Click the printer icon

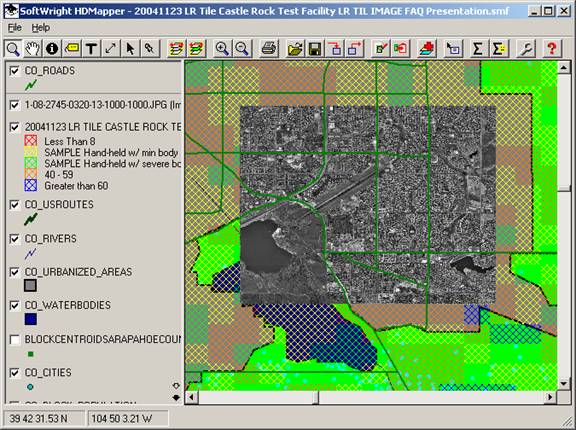pyautogui.click(x=269, y=49)
